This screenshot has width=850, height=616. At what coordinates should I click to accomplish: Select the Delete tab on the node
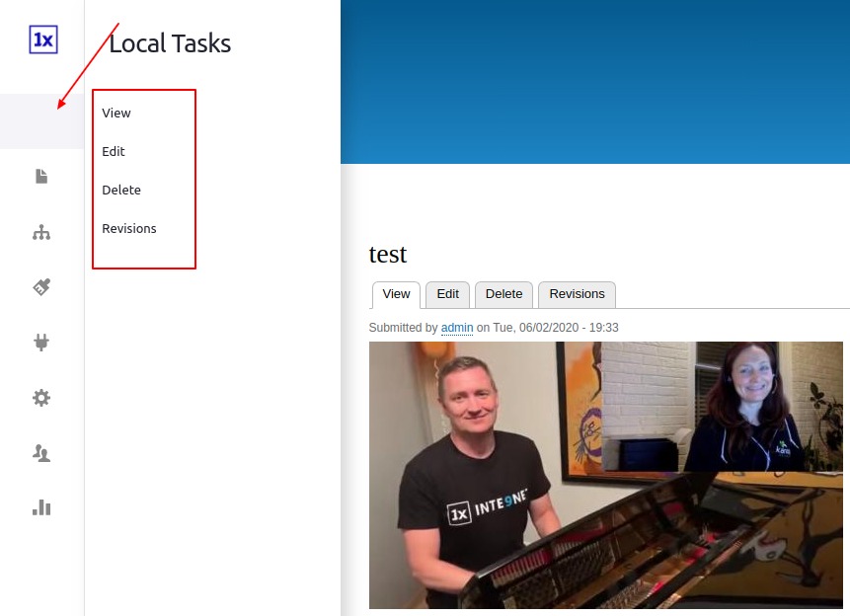[503, 294]
